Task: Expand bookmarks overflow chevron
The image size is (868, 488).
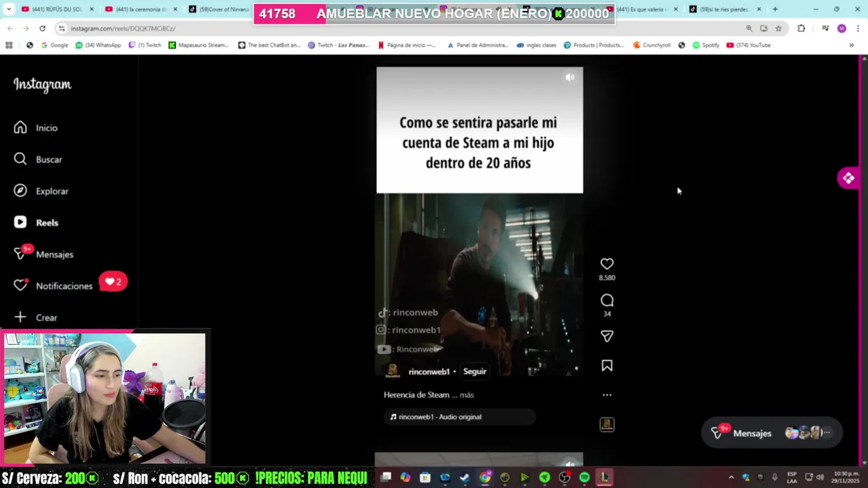Action: pyautogui.click(x=852, y=45)
